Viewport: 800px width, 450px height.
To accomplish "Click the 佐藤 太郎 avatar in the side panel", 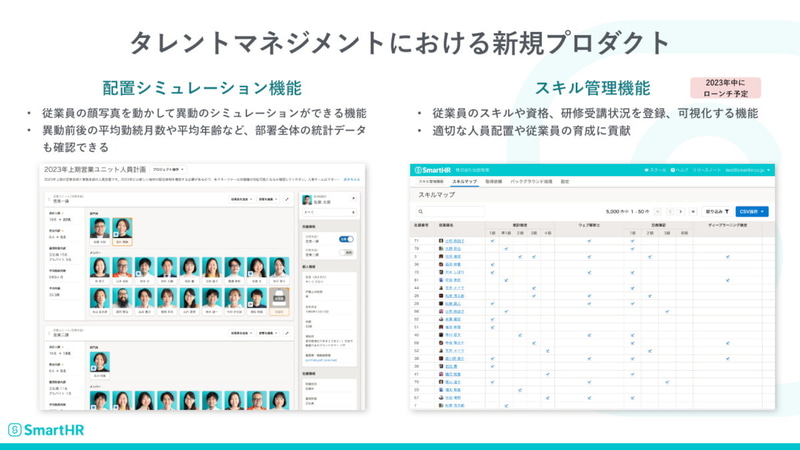I will pos(307,200).
